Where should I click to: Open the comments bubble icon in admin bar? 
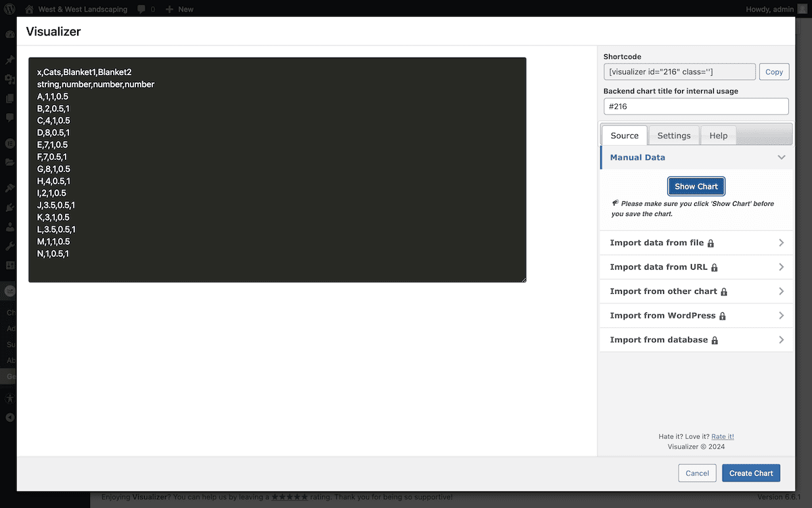point(141,9)
